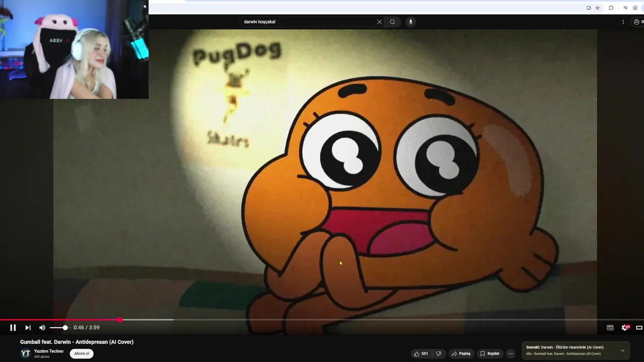Mute the video volume speaker icon
Screen dimensions: 644x362
click(x=42, y=327)
